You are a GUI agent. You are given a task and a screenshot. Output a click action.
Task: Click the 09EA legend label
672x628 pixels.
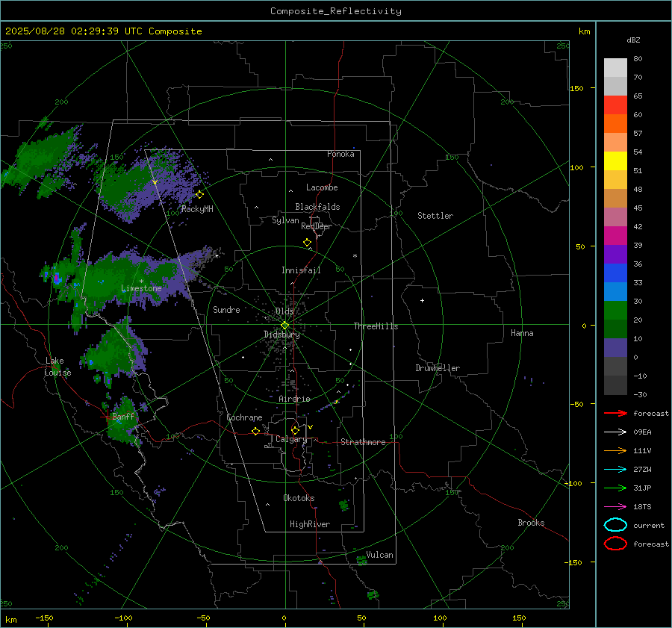pos(642,432)
